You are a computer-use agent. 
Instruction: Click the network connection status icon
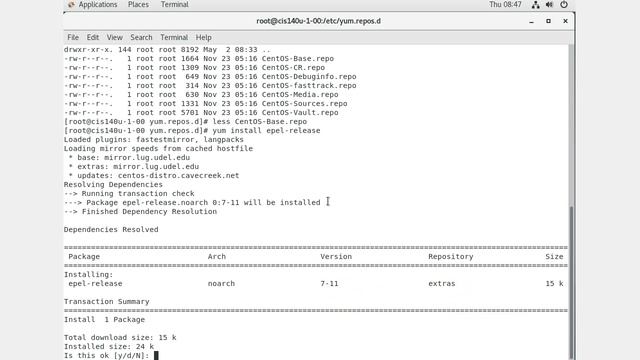click(536, 4)
